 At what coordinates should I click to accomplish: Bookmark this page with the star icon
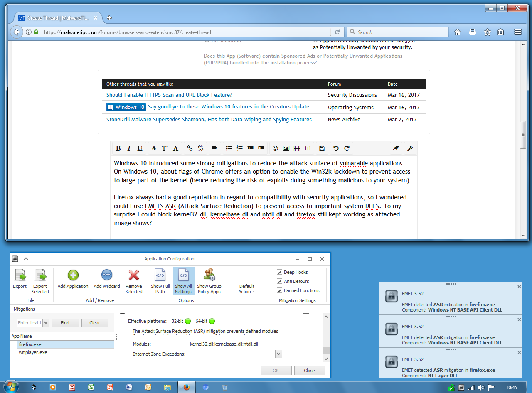click(488, 32)
